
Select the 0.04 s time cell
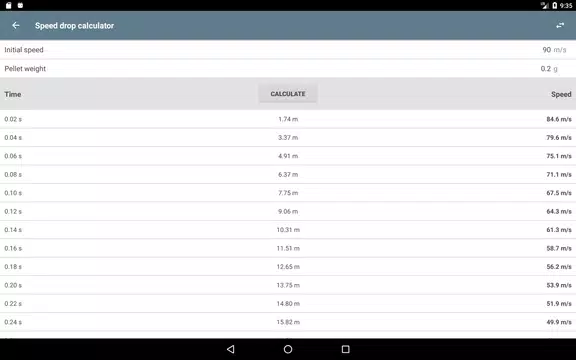pos(13,137)
